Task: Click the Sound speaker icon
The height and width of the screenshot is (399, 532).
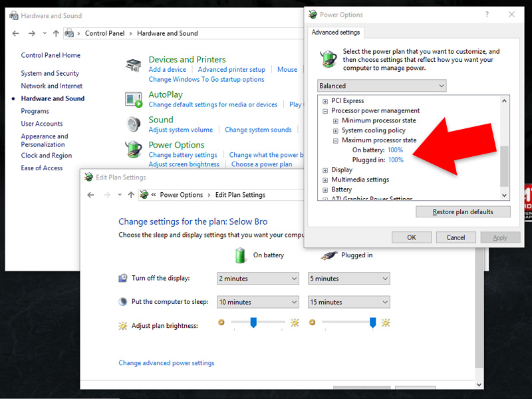Action: click(132, 124)
